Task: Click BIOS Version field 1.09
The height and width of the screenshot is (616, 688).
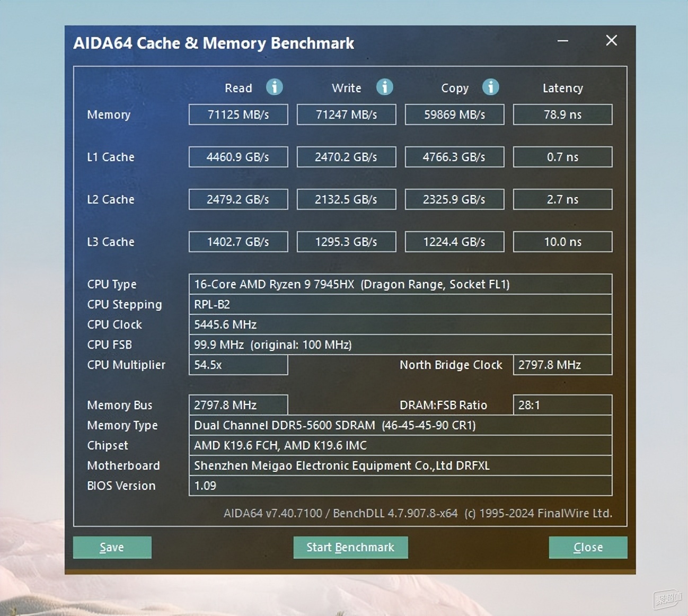Action: (401, 486)
